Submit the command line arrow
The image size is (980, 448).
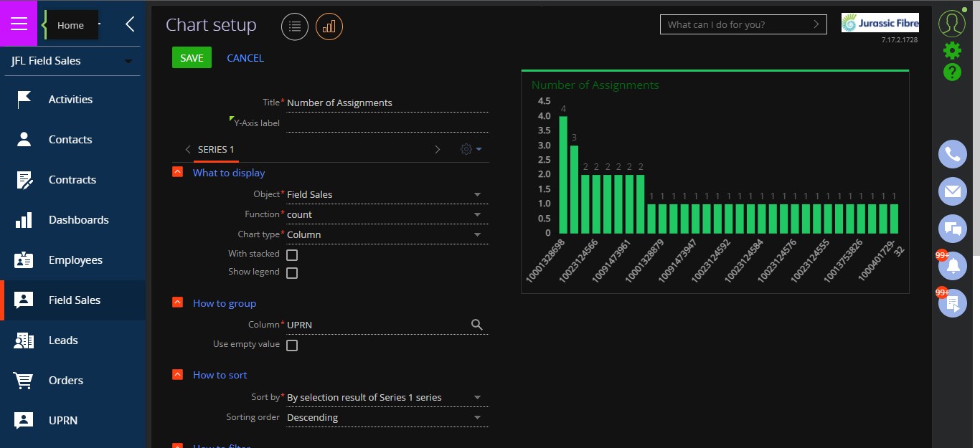[816, 24]
